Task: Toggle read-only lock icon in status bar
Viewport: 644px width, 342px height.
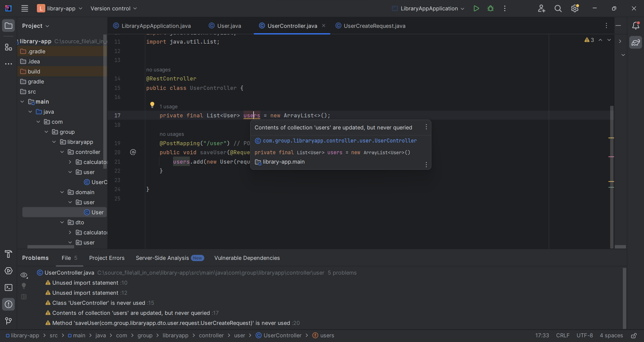Action: 634,336
